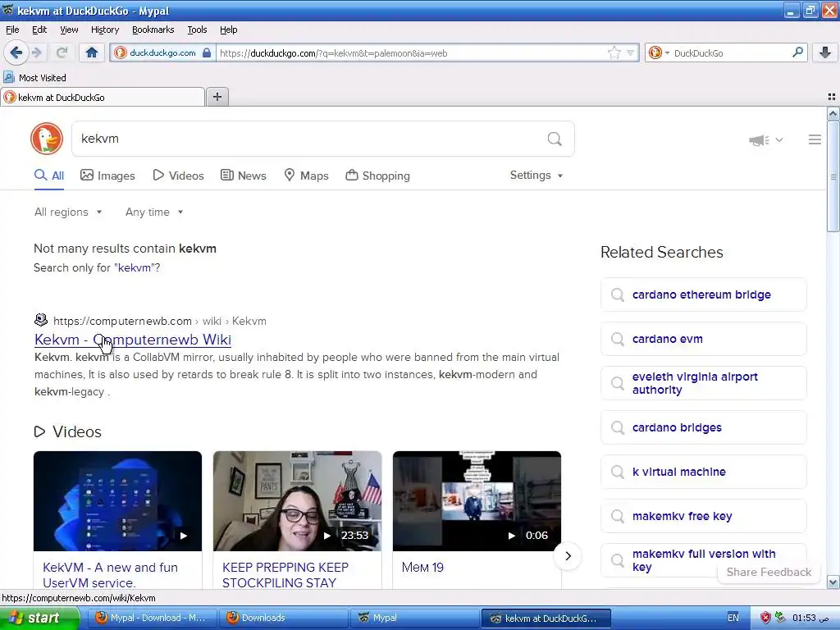Switch to the News results tab
Image resolution: width=840 pixels, height=630 pixels.
tap(243, 176)
